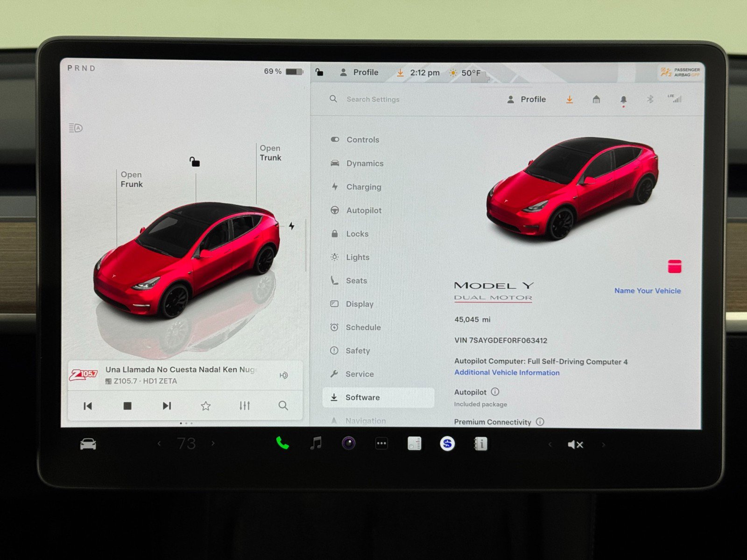Select the Software settings tab
Screen dimensions: 747x560
pos(363,397)
